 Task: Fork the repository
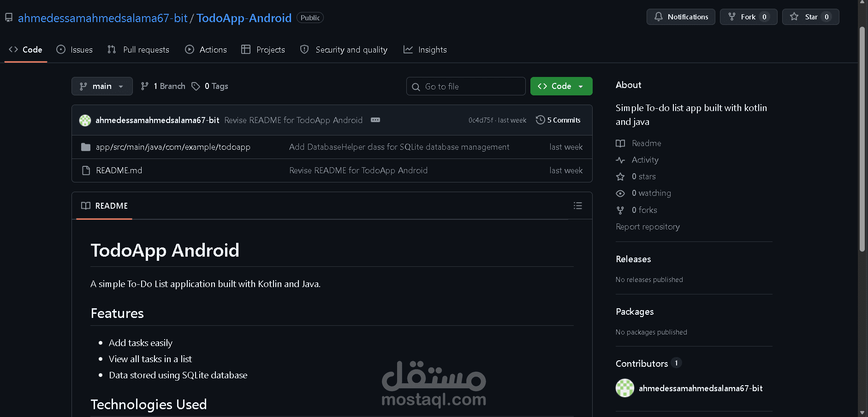(x=748, y=17)
